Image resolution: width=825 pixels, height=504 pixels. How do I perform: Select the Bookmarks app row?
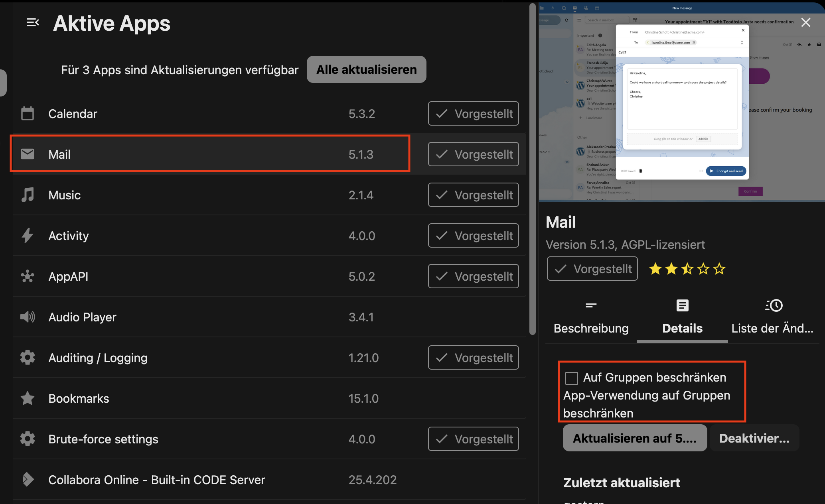tap(269, 398)
